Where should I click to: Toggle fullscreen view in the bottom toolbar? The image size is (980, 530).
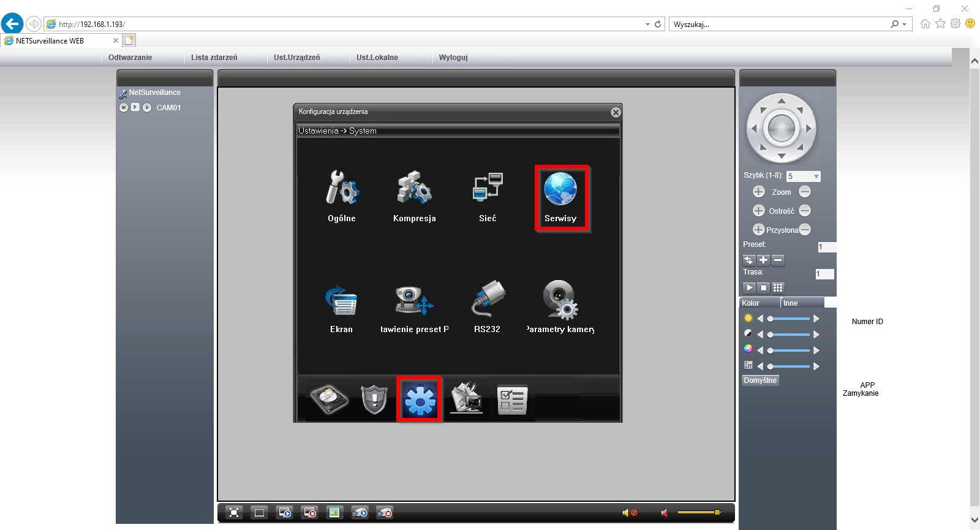click(x=234, y=513)
